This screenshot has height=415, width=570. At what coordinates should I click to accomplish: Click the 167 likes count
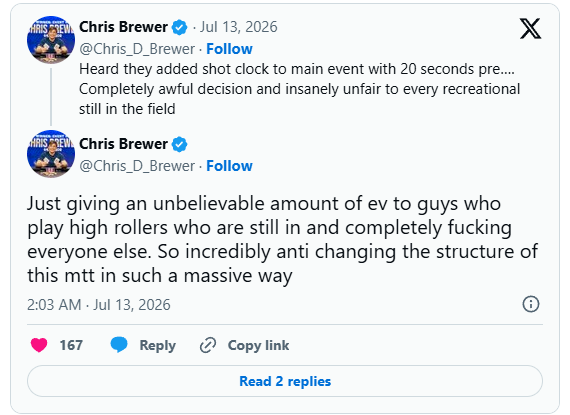click(x=71, y=345)
